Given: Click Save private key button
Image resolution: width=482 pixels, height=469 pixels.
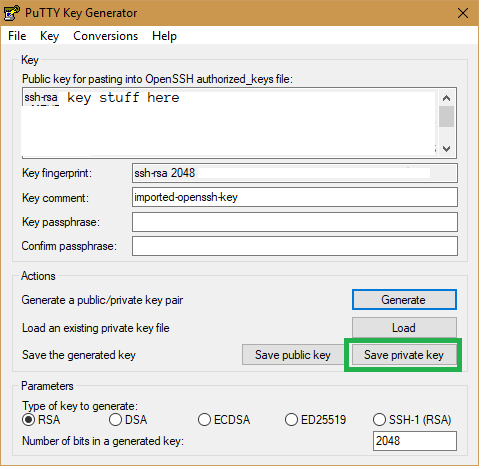Looking at the screenshot, I should click(404, 355).
